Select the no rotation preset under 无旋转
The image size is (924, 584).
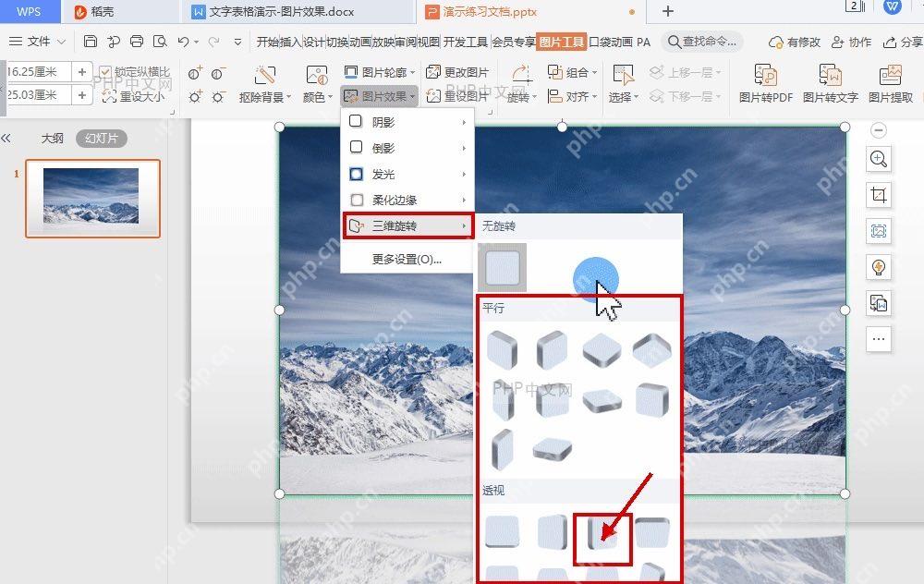502,268
